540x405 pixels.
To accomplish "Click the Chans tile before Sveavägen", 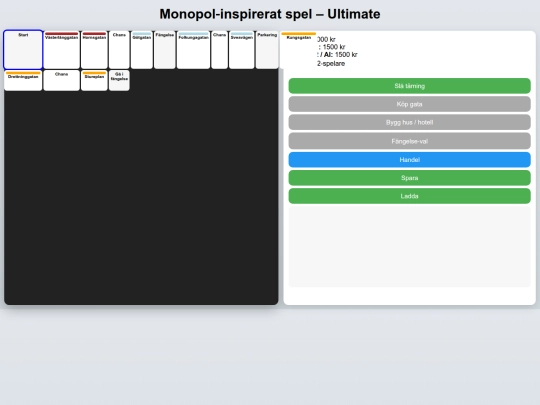I will (219, 50).
